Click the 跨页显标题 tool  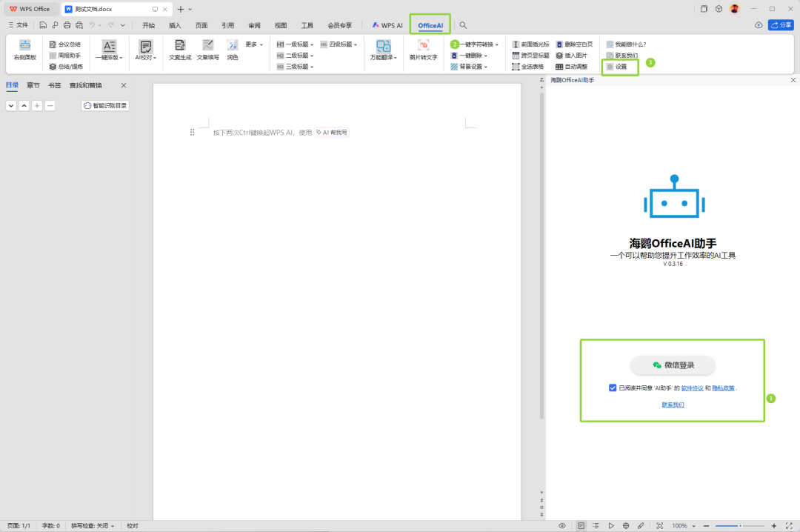[530, 56]
